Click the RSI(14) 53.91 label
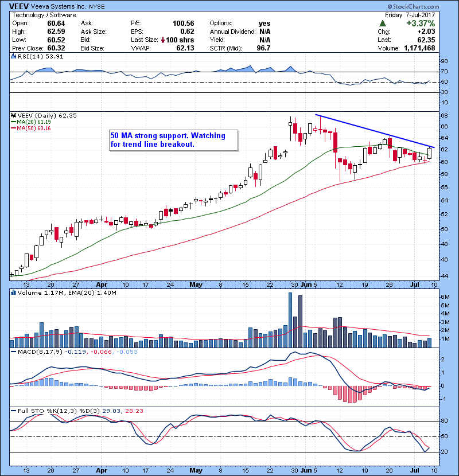The height and width of the screenshot is (476, 459). (40, 56)
